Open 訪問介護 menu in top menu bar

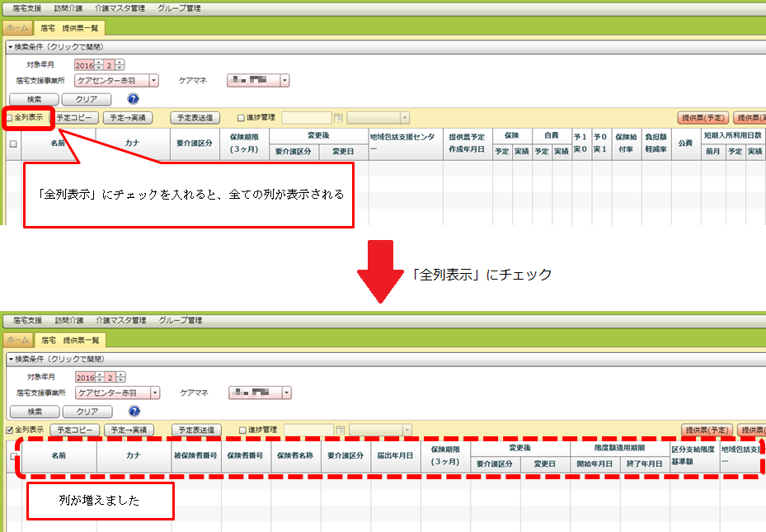point(68,8)
